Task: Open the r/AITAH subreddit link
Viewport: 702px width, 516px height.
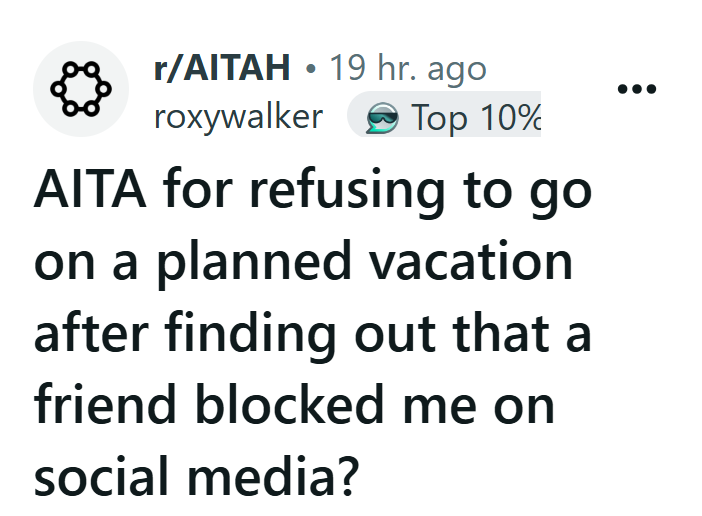Action: (x=222, y=69)
